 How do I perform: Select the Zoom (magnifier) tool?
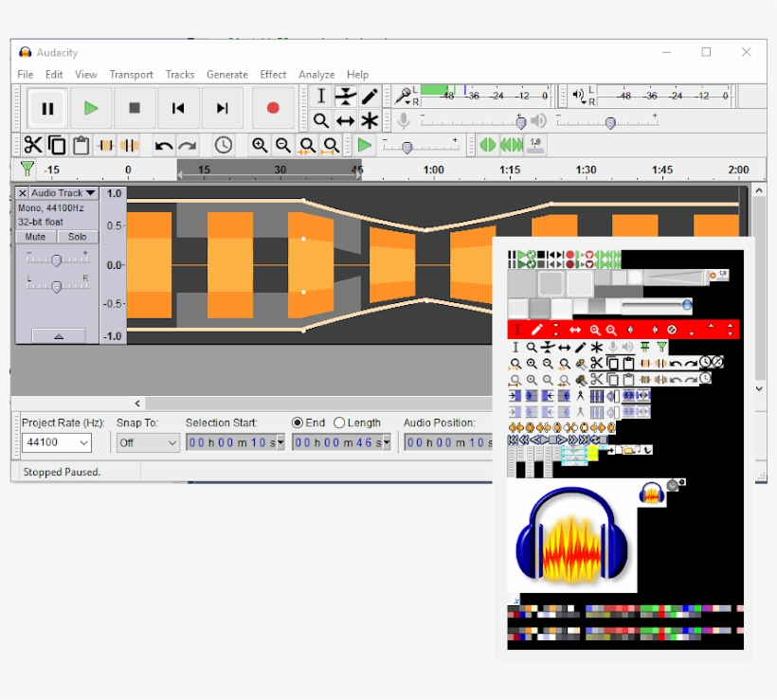(321, 120)
